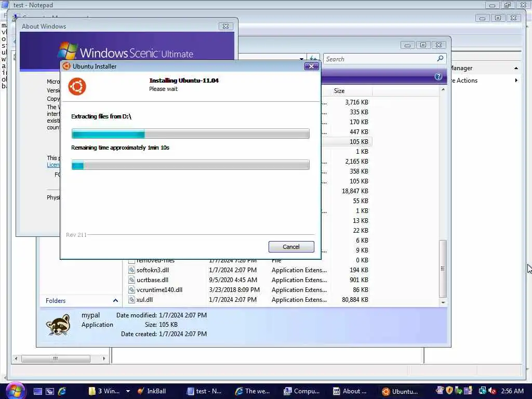Screen dimensions: 532x399
Task: Select the ucrtbase.dll file name
Action: [x=152, y=280]
